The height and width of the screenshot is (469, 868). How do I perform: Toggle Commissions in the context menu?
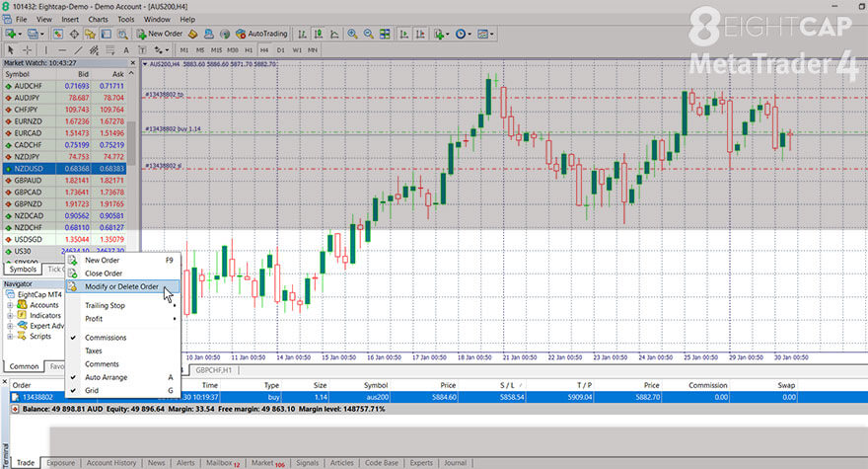pyautogui.click(x=106, y=338)
